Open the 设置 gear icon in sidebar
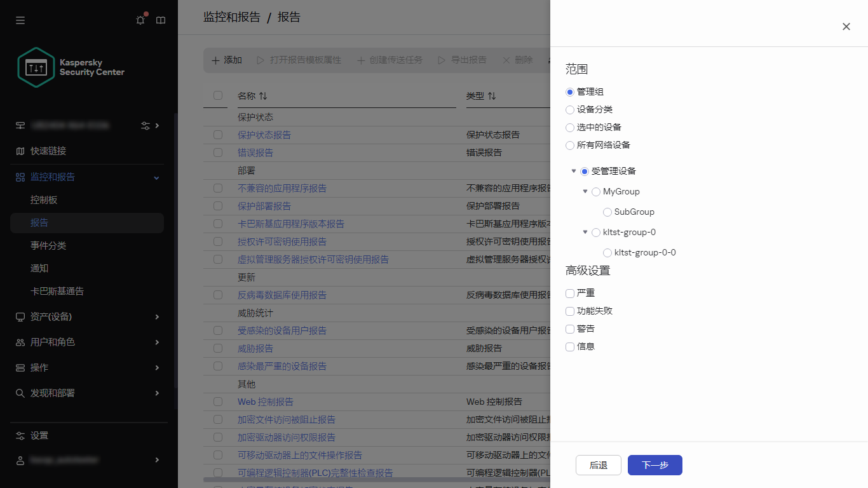This screenshot has height=488, width=868. pos(20,435)
